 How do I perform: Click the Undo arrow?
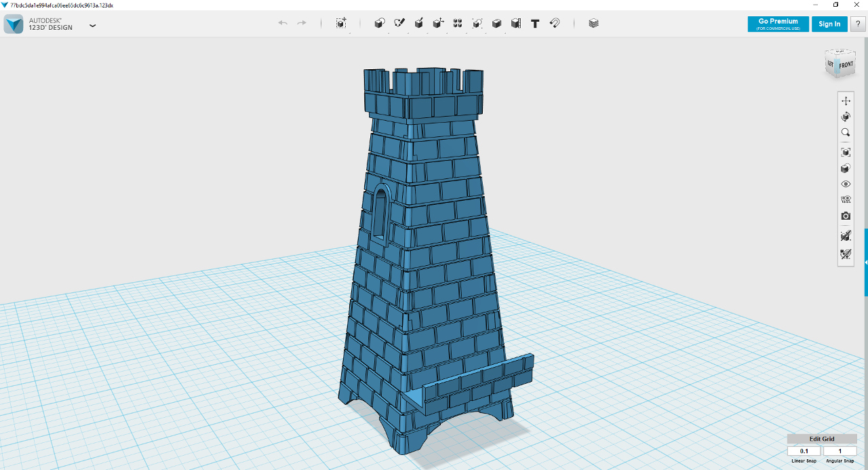coord(283,23)
